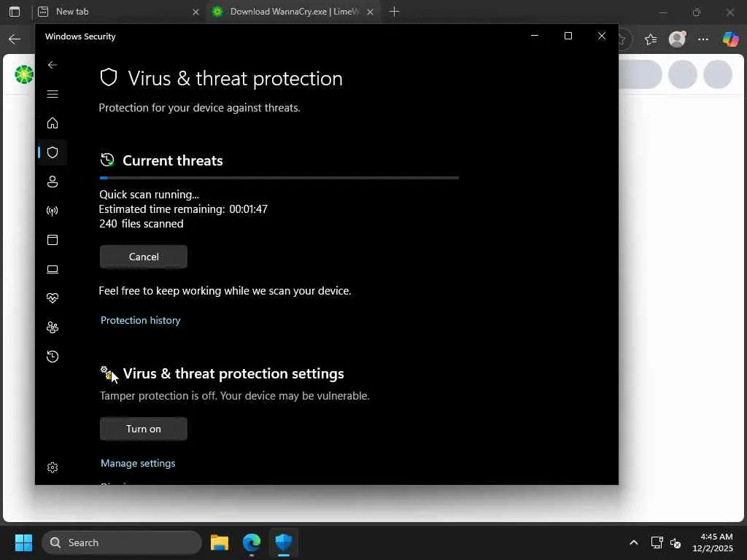Open the Windows Start menu
The height and width of the screenshot is (560, 747).
[x=23, y=542]
